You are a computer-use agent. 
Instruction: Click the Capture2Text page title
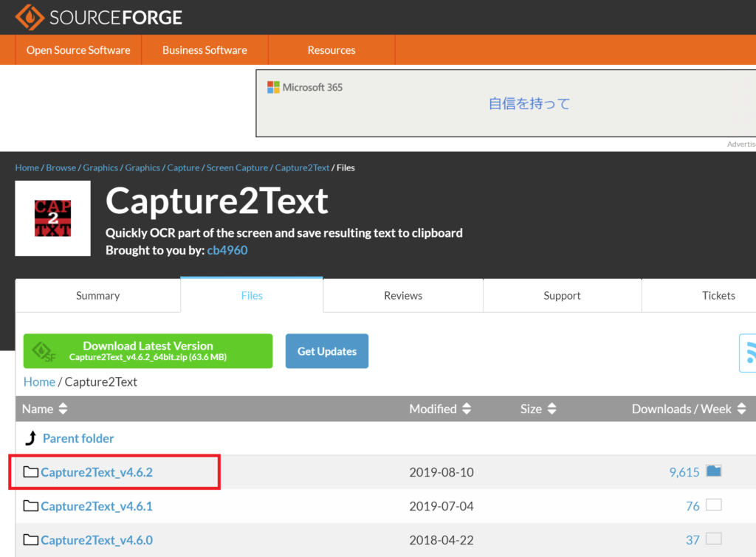tap(217, 201)
